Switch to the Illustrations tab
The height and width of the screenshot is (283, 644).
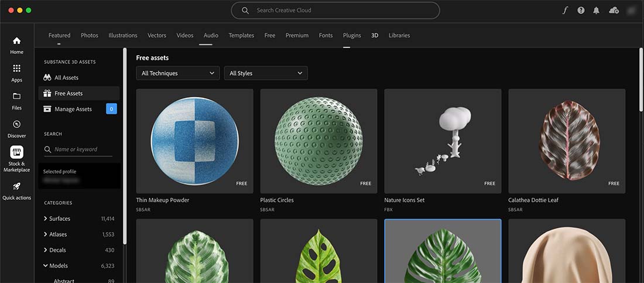pyautogui.click(x=123, y=35)
